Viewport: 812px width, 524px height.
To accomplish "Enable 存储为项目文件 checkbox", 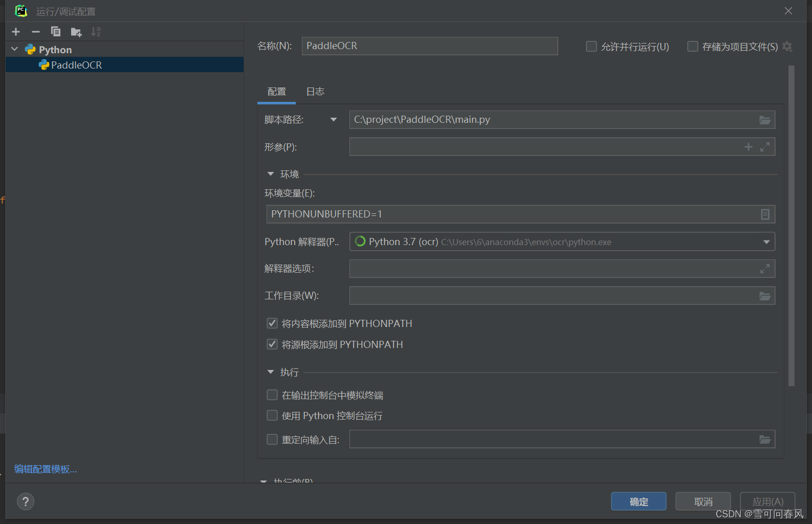I will click(693, 47).
